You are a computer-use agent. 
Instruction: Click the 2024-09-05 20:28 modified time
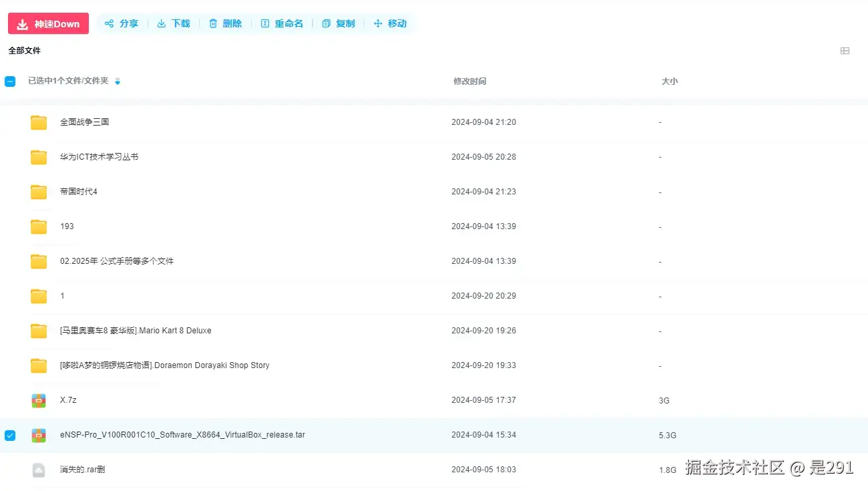[x=483, y=157]
